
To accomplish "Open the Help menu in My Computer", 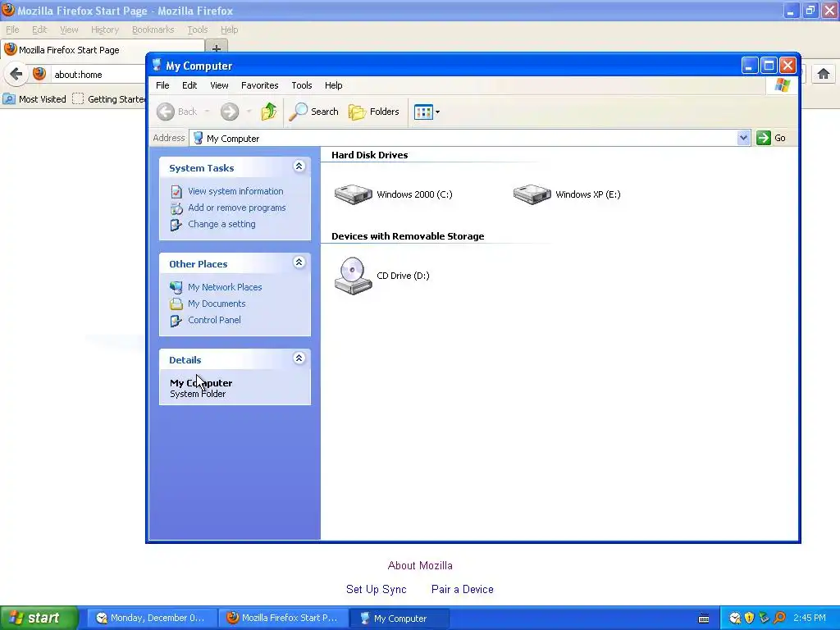I will pyautogui.click(x=333, y=85).
